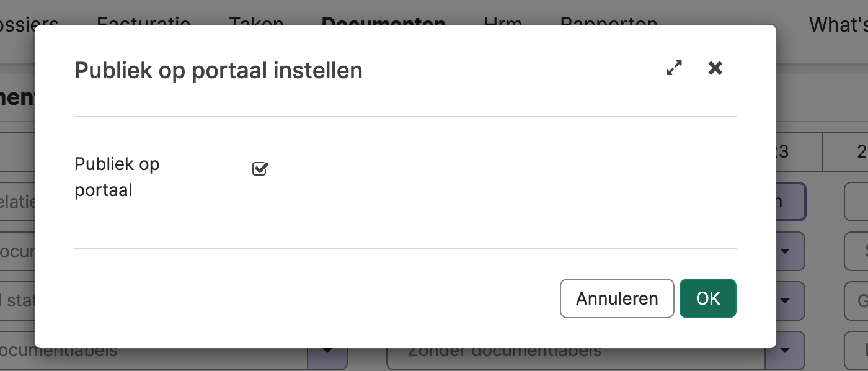
Task: Confirm with the green OK button
Action: click(707, 298)
